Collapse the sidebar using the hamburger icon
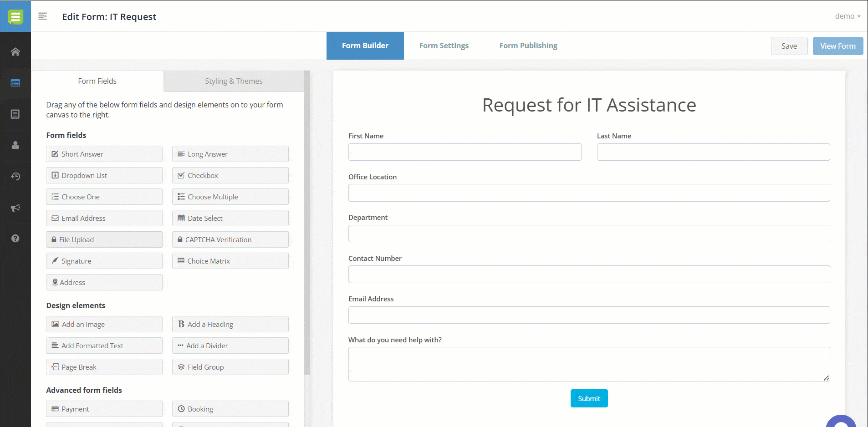868x427 pixels. 42,16
